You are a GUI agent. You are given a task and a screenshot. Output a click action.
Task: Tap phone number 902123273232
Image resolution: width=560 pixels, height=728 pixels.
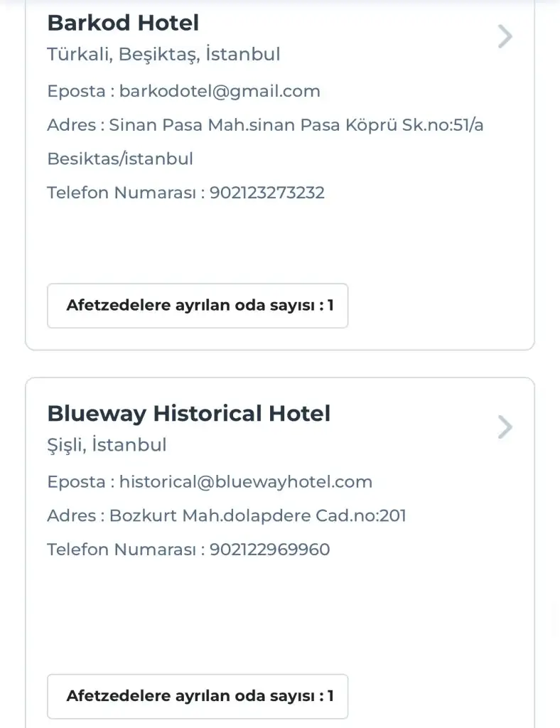pyautogui.click(x=267, y=193)
